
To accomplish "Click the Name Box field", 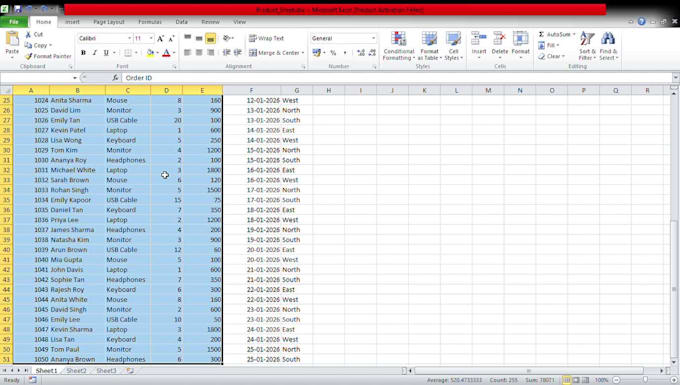I will tap(36, 78).
